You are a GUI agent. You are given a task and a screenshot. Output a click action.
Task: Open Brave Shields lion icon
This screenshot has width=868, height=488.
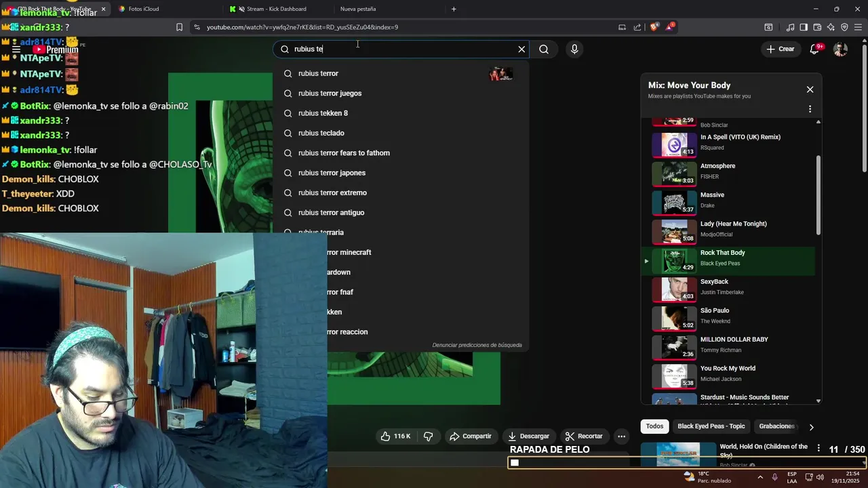coord(654,27)
